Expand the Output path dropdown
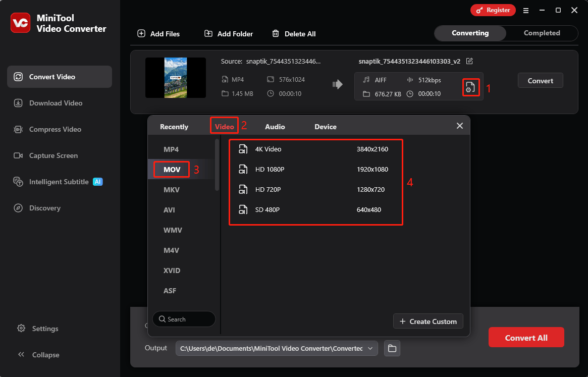 370,348
